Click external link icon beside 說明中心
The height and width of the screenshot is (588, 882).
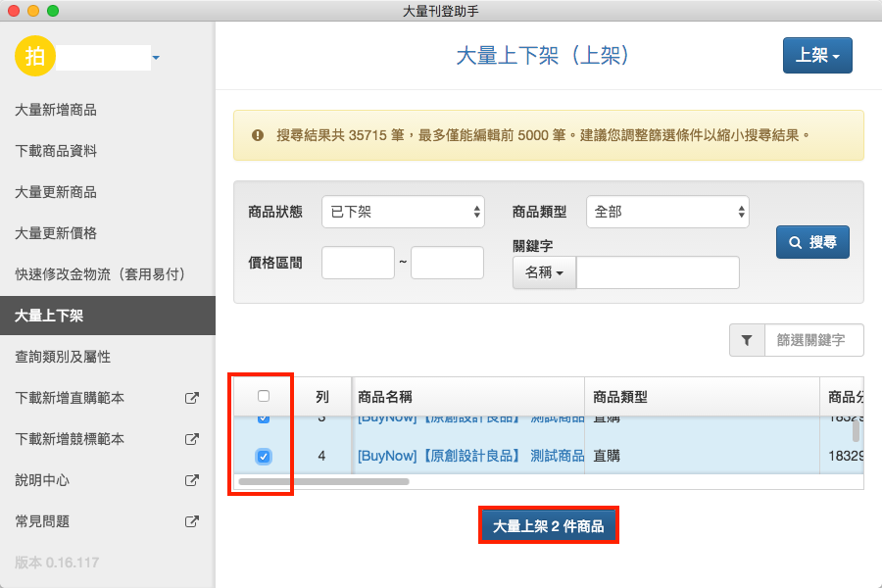(x=192, y=480)
